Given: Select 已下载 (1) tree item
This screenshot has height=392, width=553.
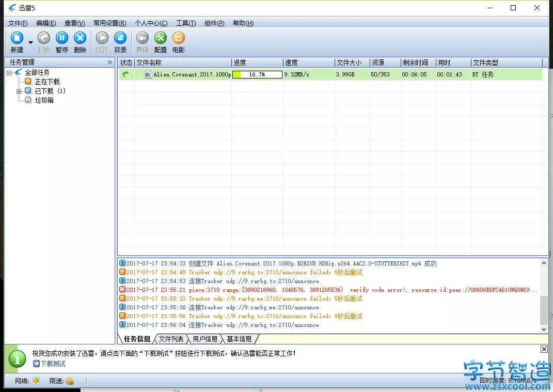Looking at the screenshot, I should (x=50, y=91).
